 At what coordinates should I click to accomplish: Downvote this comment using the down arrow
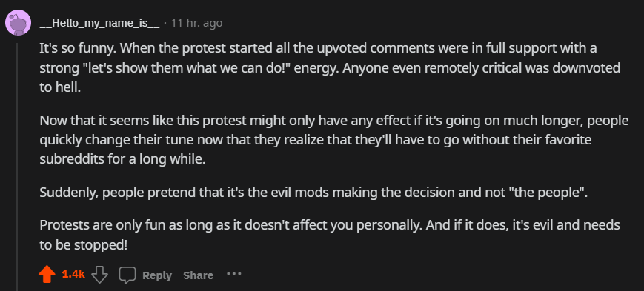click(x=99, y=275)
